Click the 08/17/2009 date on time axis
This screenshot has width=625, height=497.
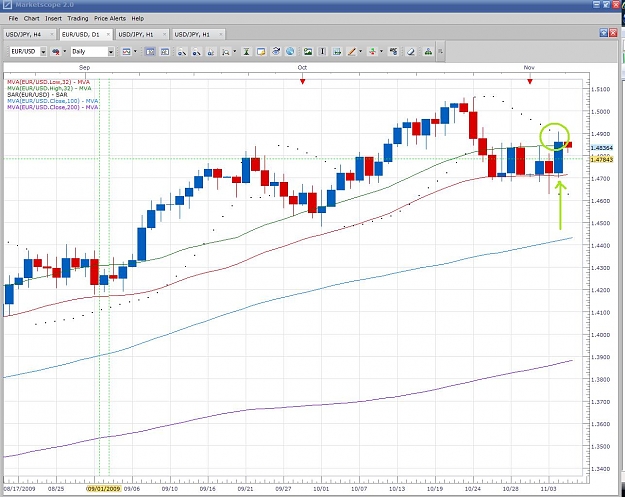(19, 489)
